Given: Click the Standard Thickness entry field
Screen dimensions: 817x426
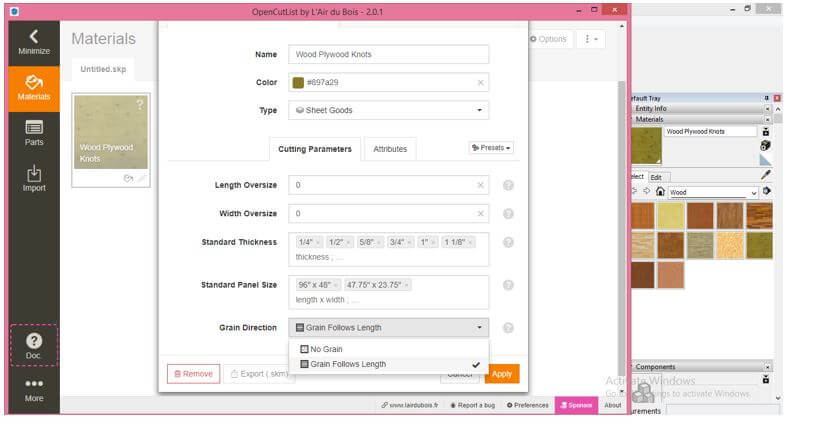Looking at the screenshot, I should (388, 249).
